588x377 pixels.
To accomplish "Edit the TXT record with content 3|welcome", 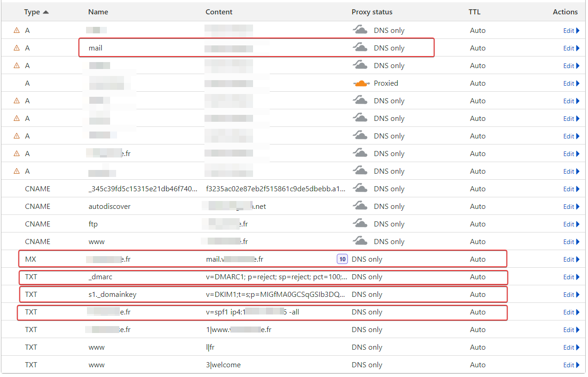I will [x=571, y=365].
